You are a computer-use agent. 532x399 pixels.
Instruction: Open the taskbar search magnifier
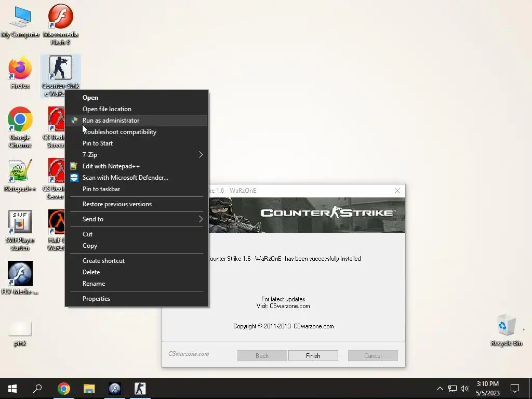point(37,389)
